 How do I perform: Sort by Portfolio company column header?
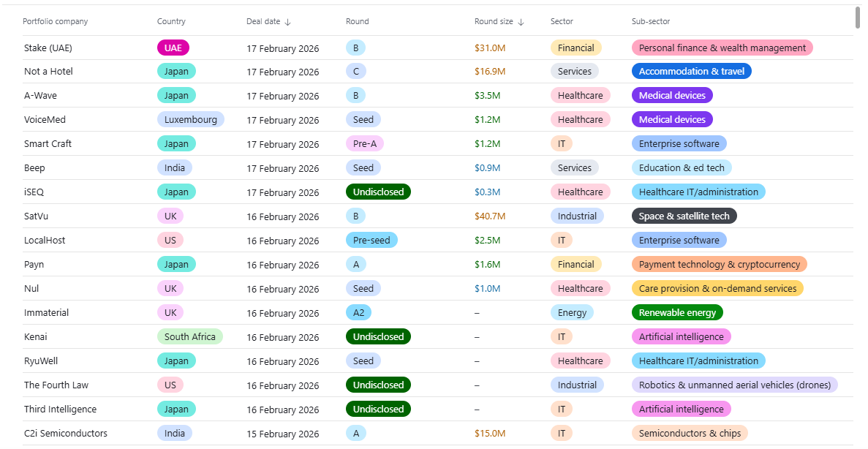pyautogui.click(x=56, y=22)
